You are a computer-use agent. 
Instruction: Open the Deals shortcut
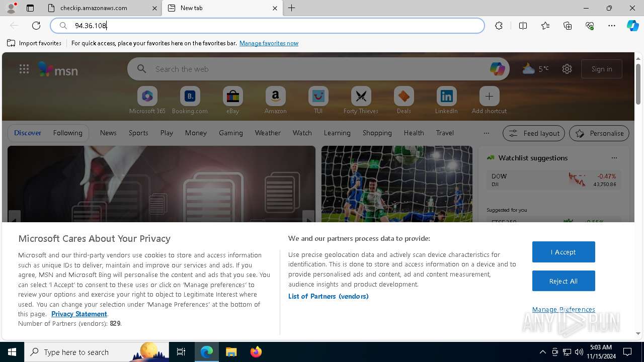404,100
